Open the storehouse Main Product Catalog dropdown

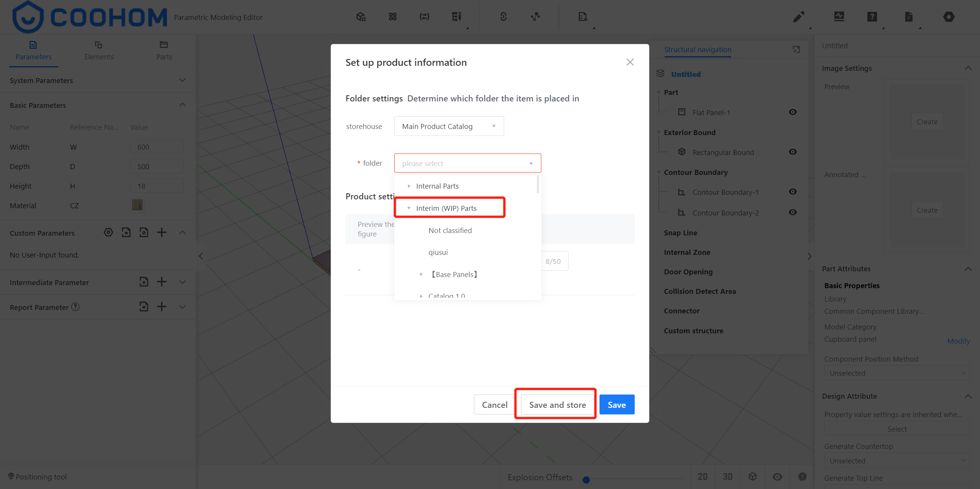click(449, 126)
